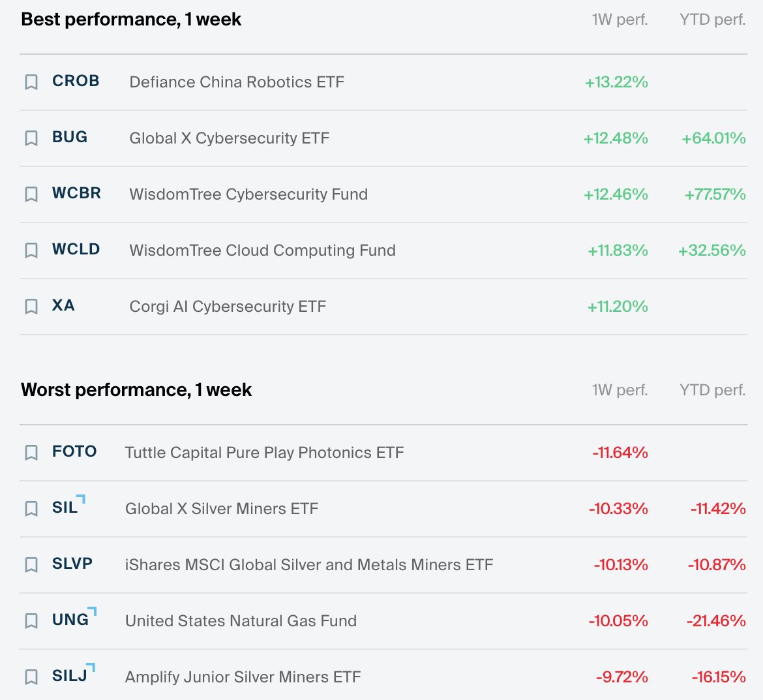Bookmark the CROB ETF row
763x700 pixels.
pyautogui.click(x=31, y=82)
